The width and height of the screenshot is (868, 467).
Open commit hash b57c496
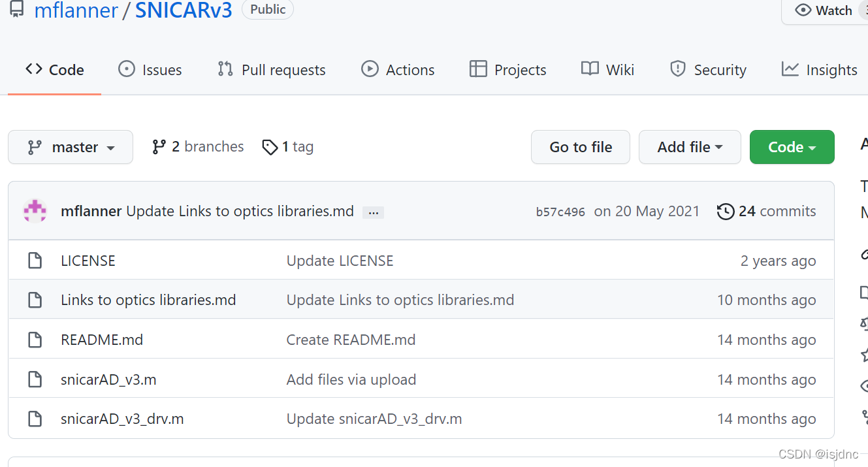point(560,212)
